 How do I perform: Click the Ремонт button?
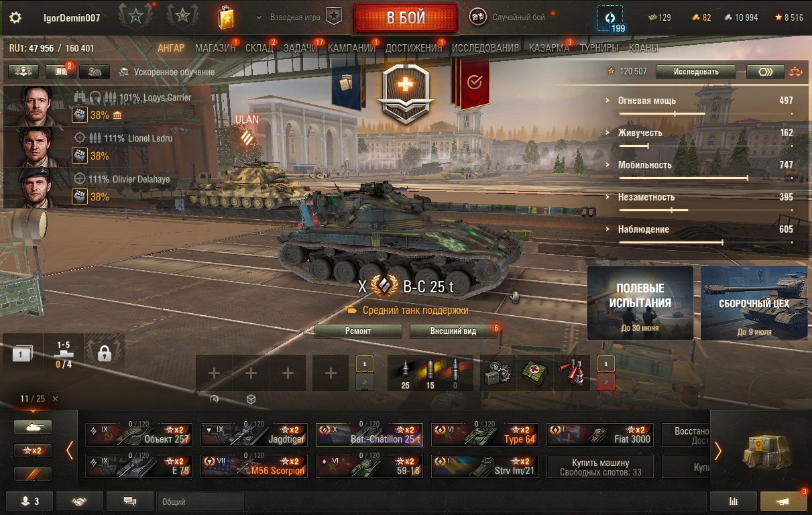(x=358, y=331)
